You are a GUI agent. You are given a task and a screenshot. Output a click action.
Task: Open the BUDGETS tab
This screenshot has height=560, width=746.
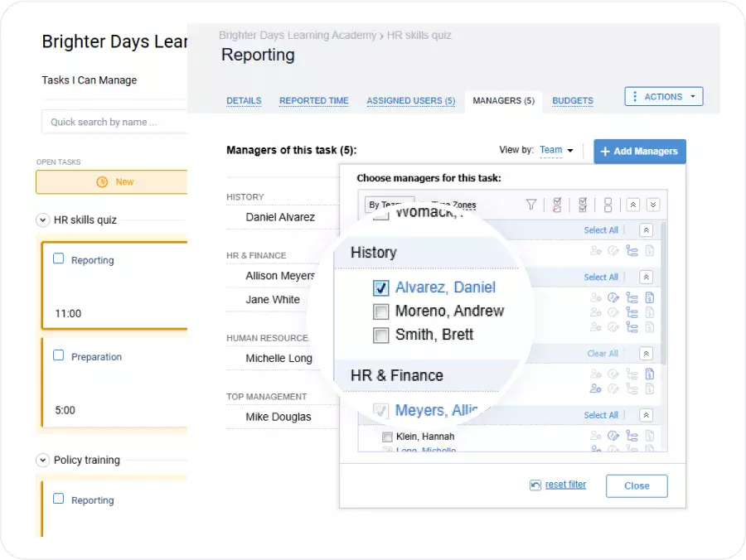click(573, 100)
